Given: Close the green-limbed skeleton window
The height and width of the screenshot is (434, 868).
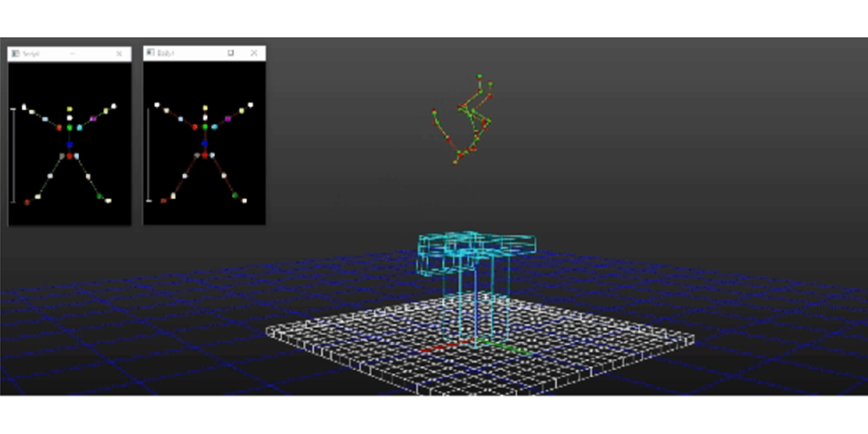Looking at the screenshot, I should coord(119,54).
